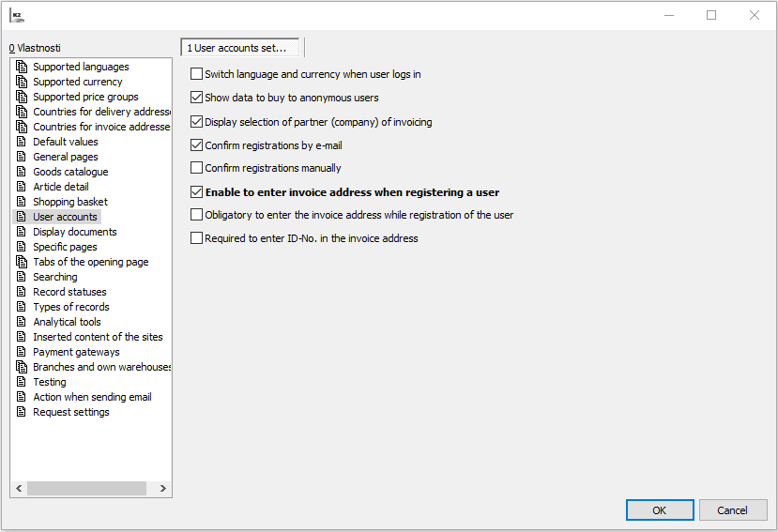Cancel the settings dialog

733,509
